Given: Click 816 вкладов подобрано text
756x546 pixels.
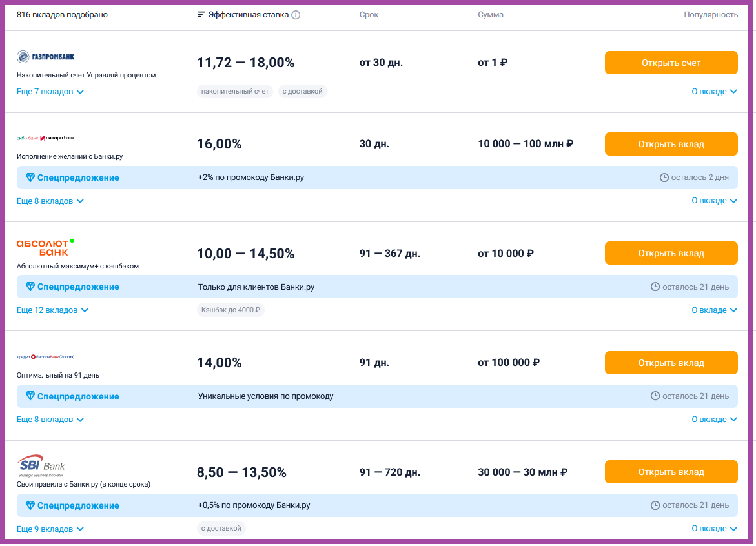Looking at the screenshot, I should [62, 15].
